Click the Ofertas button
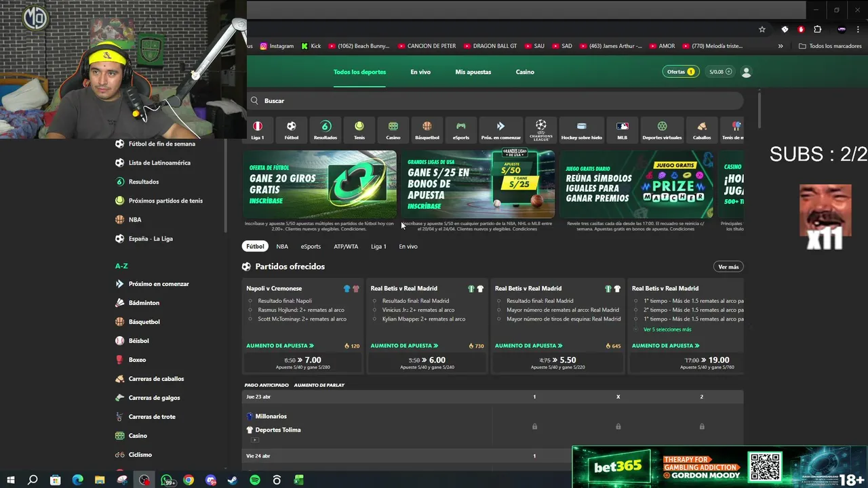The width and height of the screenshot is (868, 488). (680, 72)
